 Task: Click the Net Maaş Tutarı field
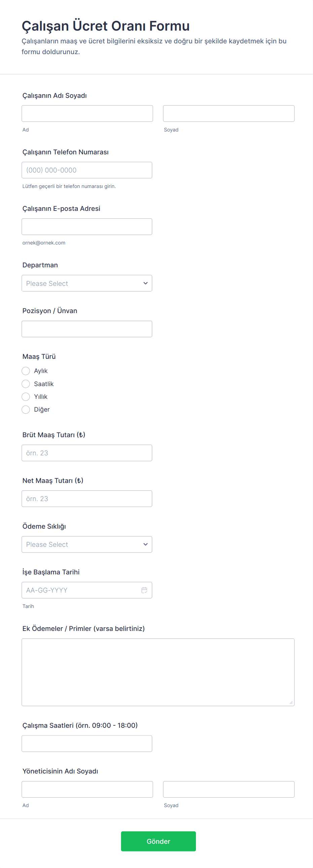tap(87, 499)
